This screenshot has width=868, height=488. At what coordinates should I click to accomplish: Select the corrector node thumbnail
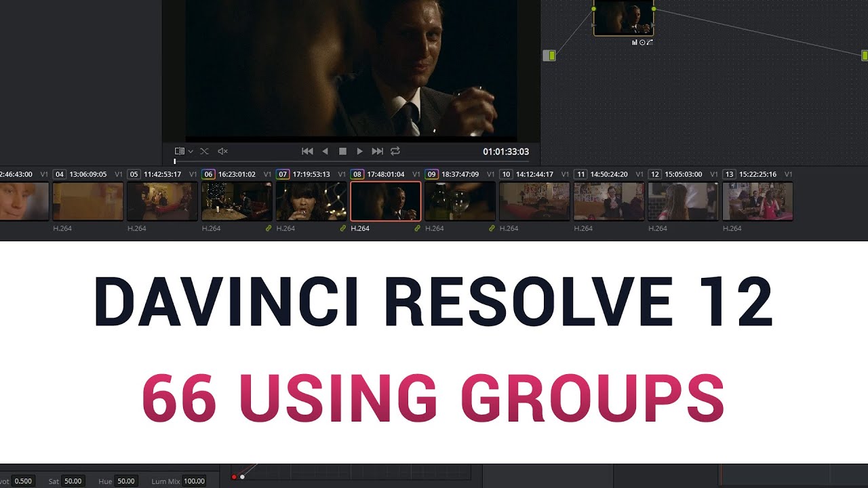point(624,18)
